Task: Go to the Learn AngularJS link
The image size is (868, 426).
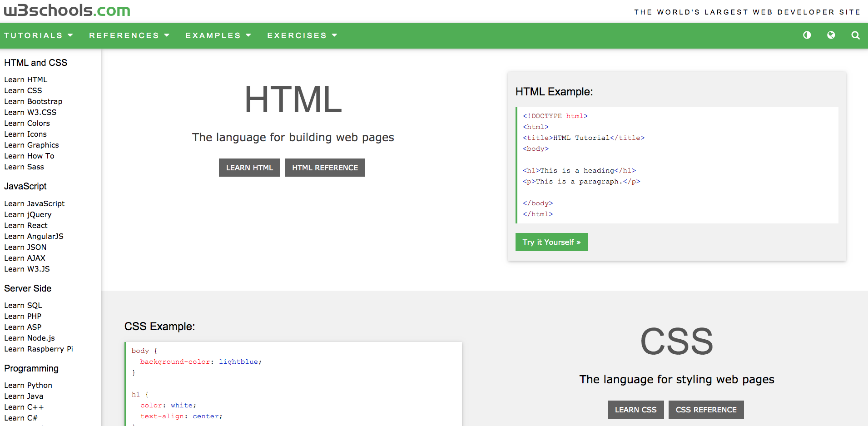Action: tap(34, 236)
